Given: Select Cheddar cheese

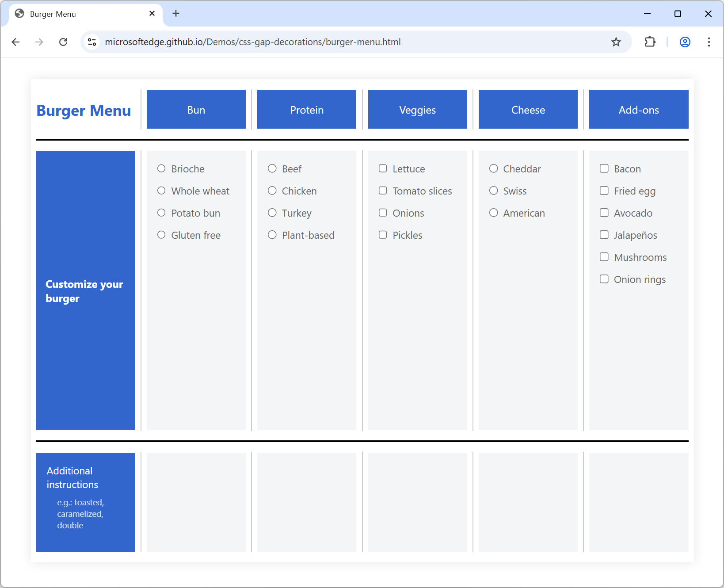Looking at the screenshot, I should point(494,168).
